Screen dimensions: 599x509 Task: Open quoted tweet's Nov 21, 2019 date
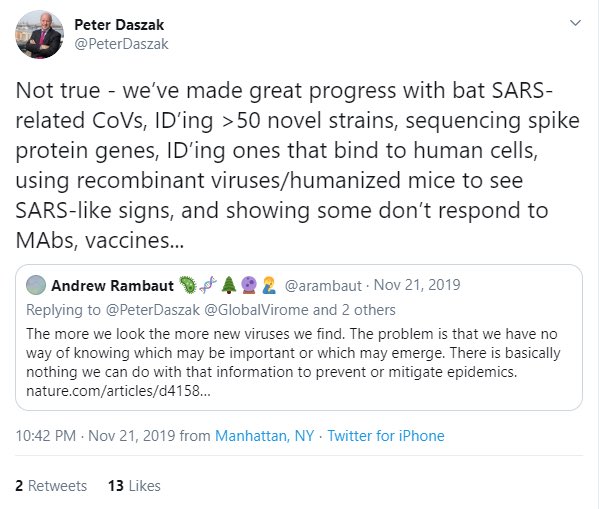coord(417,285)
